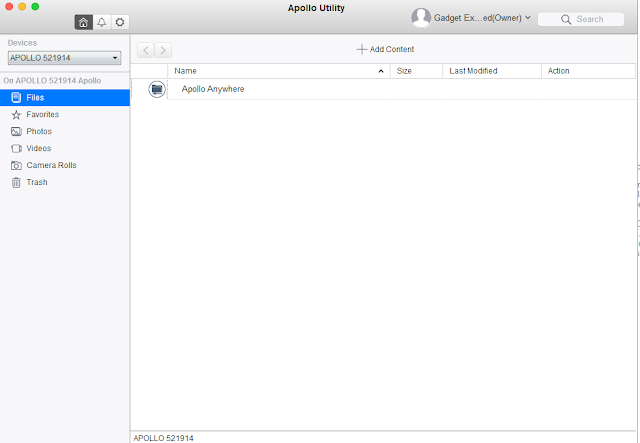Open Trash in the sidebar
This screenshot has height=443, width=640.
point(65,183)
